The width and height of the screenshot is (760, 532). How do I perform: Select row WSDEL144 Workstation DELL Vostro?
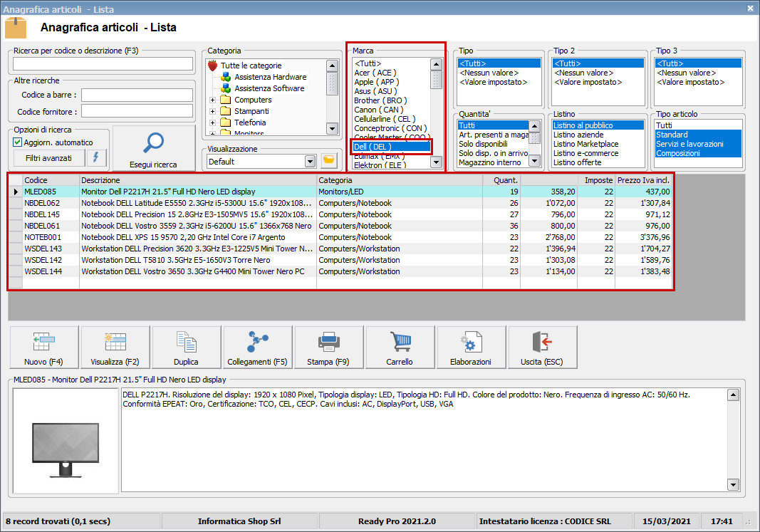340,271
